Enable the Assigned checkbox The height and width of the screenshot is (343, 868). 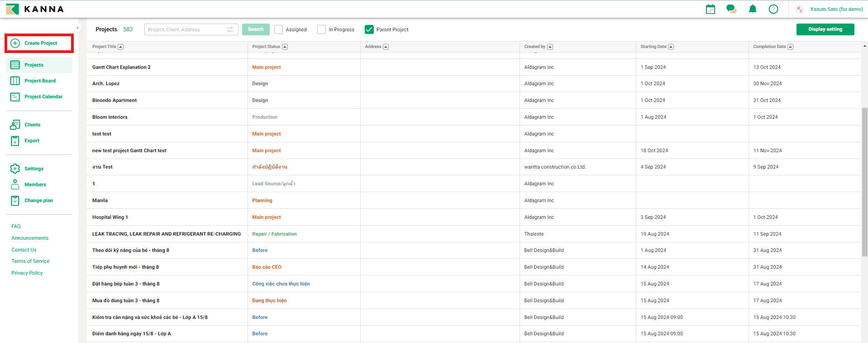(x=279, y=29)
